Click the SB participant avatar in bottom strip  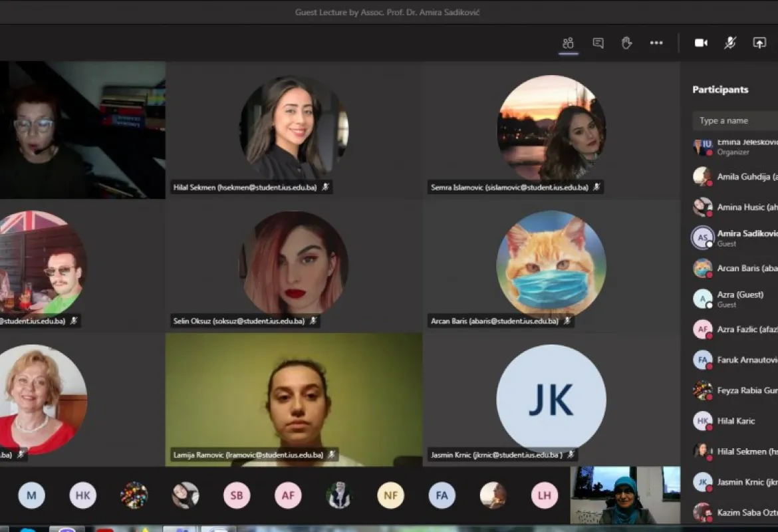pos(237,495)
